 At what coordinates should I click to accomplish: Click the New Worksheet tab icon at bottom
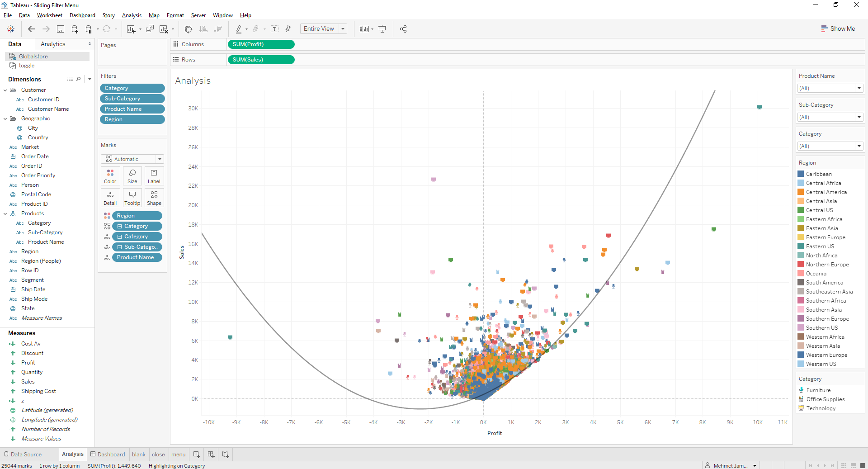point(197,455)
